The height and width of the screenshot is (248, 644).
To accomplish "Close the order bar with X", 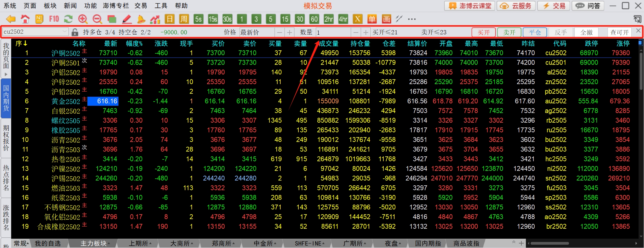I will click(x=638, y=30).
